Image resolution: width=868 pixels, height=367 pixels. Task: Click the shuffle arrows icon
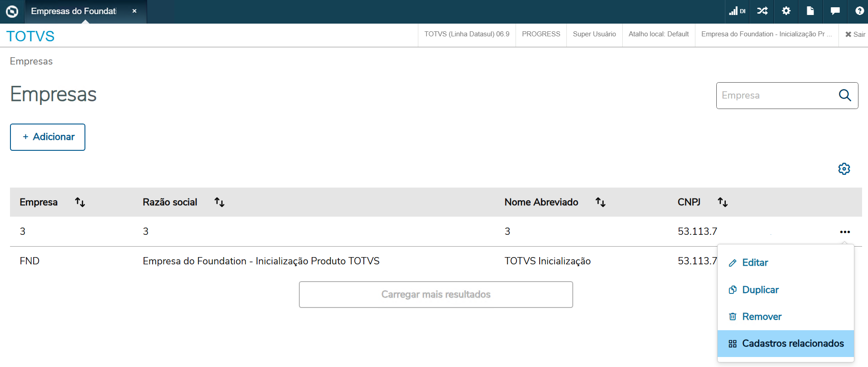[762, 11]
